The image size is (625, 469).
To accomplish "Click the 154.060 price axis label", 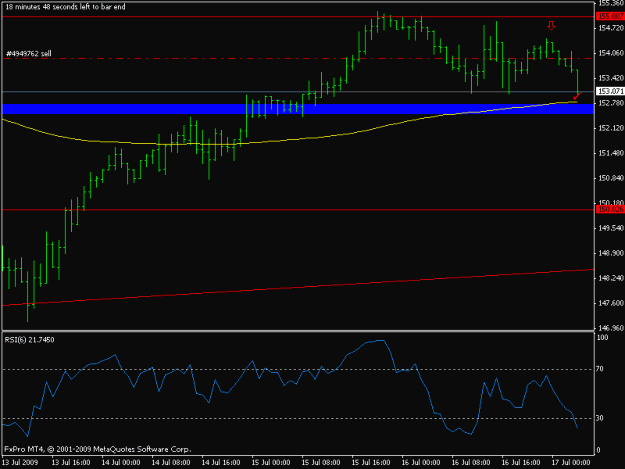I will tap(611, 53).
